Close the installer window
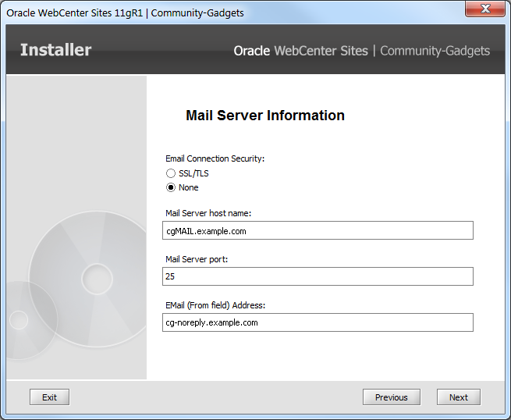The image size is (511, 420). (485, 9)
